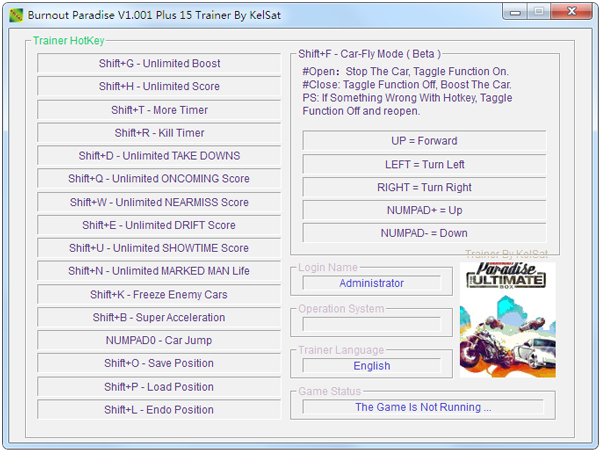Select Shift+N Unlimited MARKED MAN Life
The height and width of the screenshot is (450, 600).
159,271
